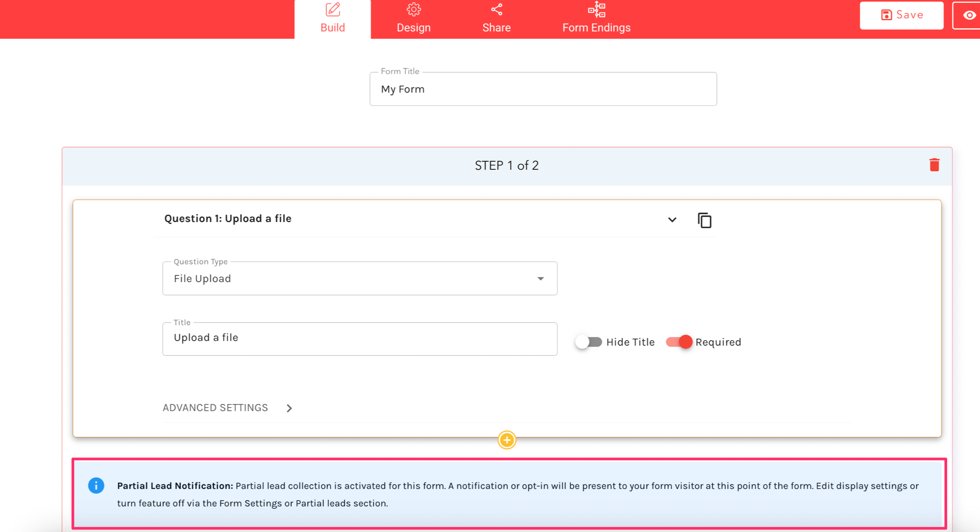The image size is (980, 532).
Task: Click the Build pencil icon
Action: click(x=333, y=9)
